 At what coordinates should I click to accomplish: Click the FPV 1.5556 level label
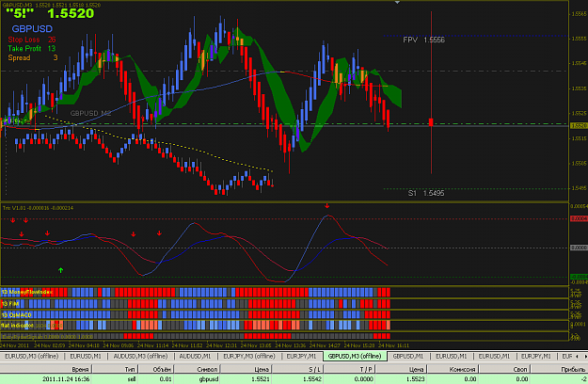423,40
